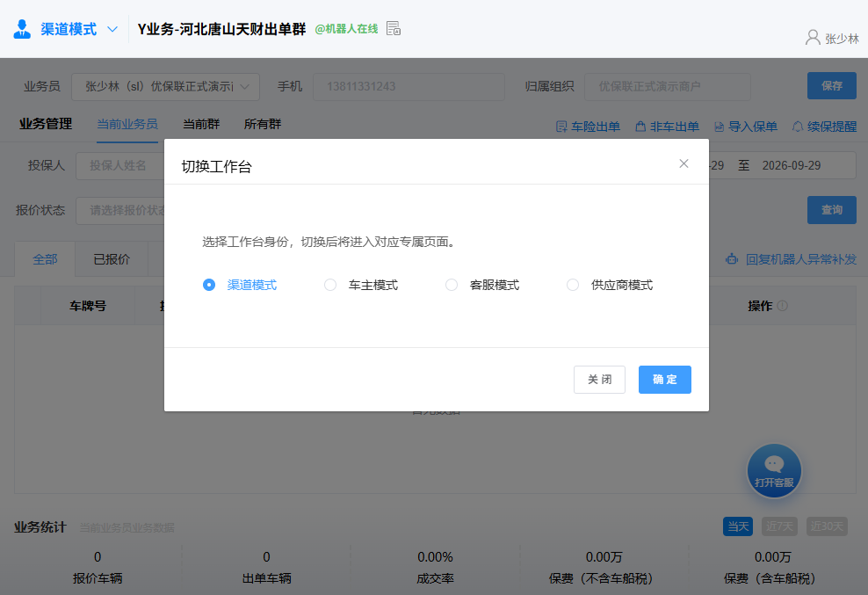Viewport: 868px width, 595px height.
Task: Click the 操作 column info icon
Action: click(x=782, y=306)
